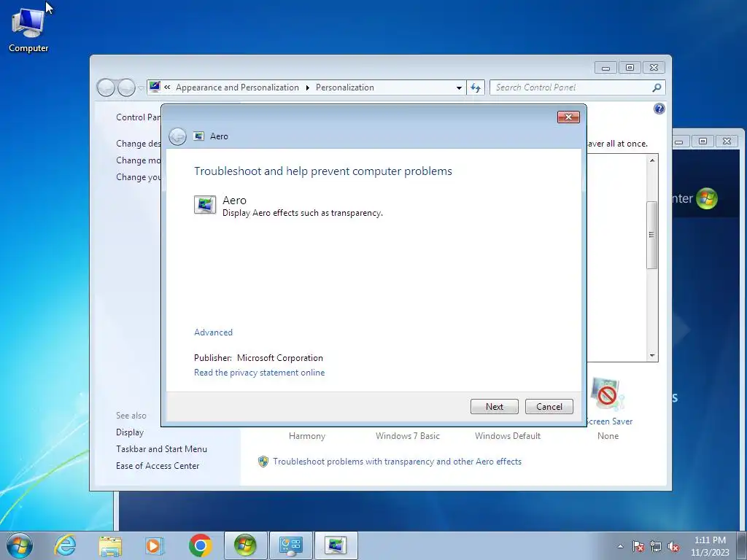This screenshot has width=747, height=560.
Task: Click the search magnifier icon
Action: tap(657, 87)
